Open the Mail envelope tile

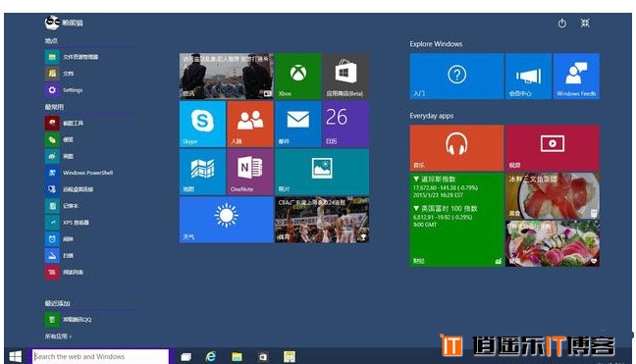298,124
